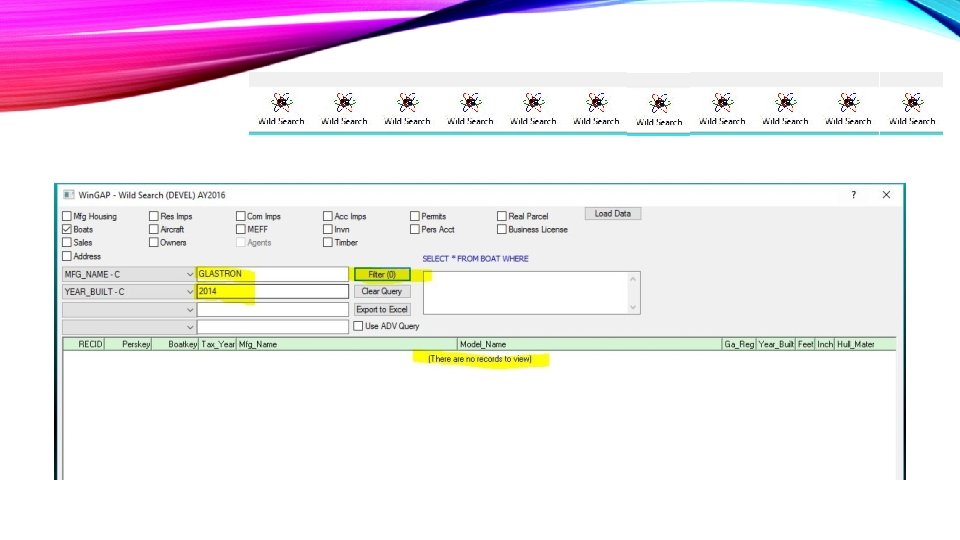
Task: Check the Com Imps checkbox
Action: pyautogui.click(x=241, y=216)
